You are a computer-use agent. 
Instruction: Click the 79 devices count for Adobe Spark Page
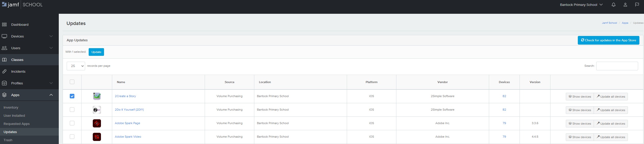point(504,123)
